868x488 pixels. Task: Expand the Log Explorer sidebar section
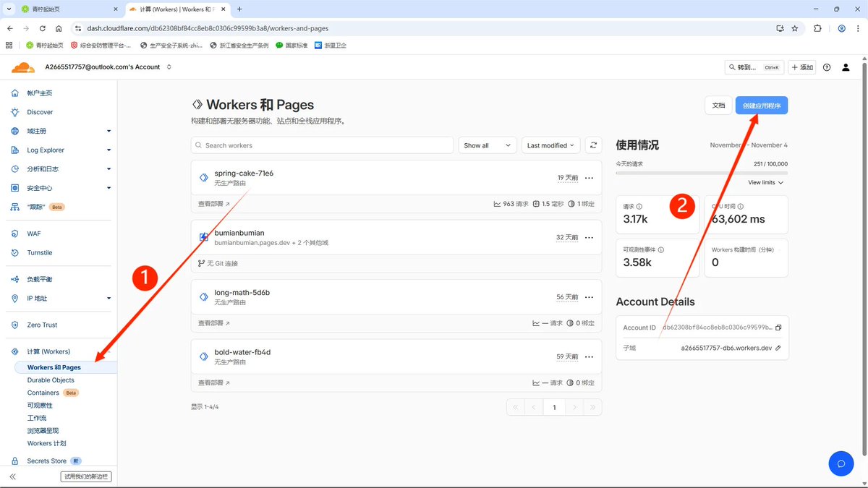click(x=109, y=150)
